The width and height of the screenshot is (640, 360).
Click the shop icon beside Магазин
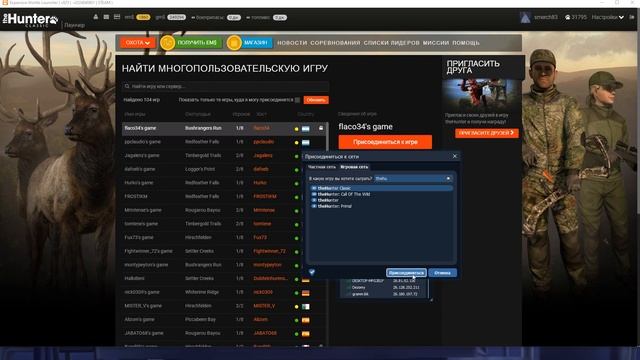click(x=234, y=42)
